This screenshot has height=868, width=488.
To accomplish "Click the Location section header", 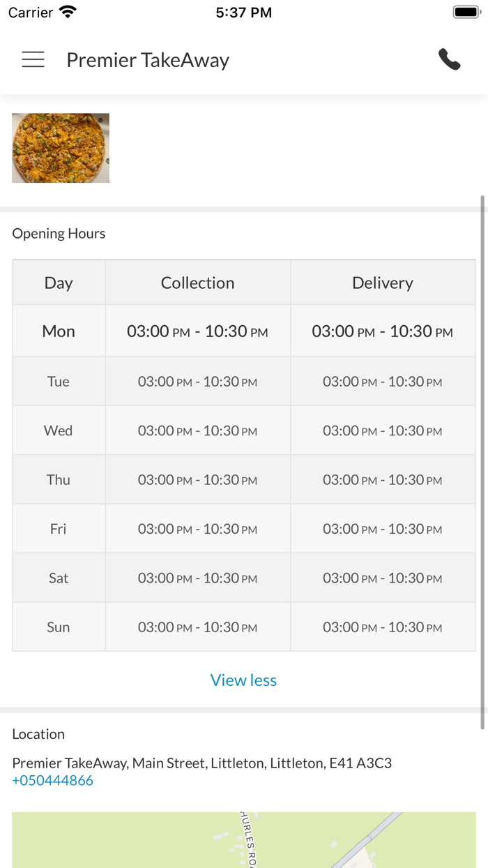I will pyautogui.click(x=38, y=734).
